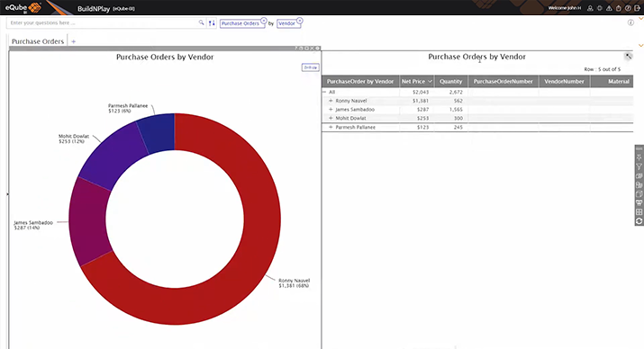Click the drag handle atop right toolbar
644x349 pixels.
click(x=639, y=148)
